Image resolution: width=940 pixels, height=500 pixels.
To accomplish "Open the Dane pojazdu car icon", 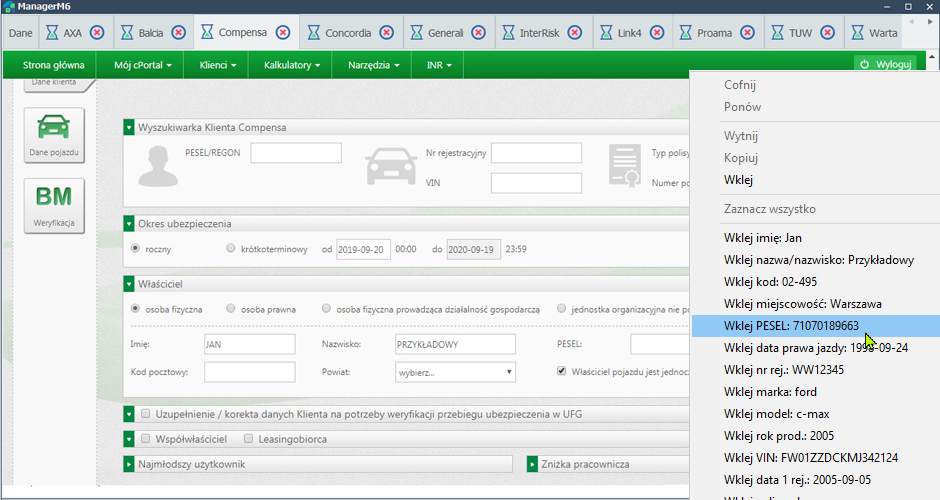I will coord(54,135).
